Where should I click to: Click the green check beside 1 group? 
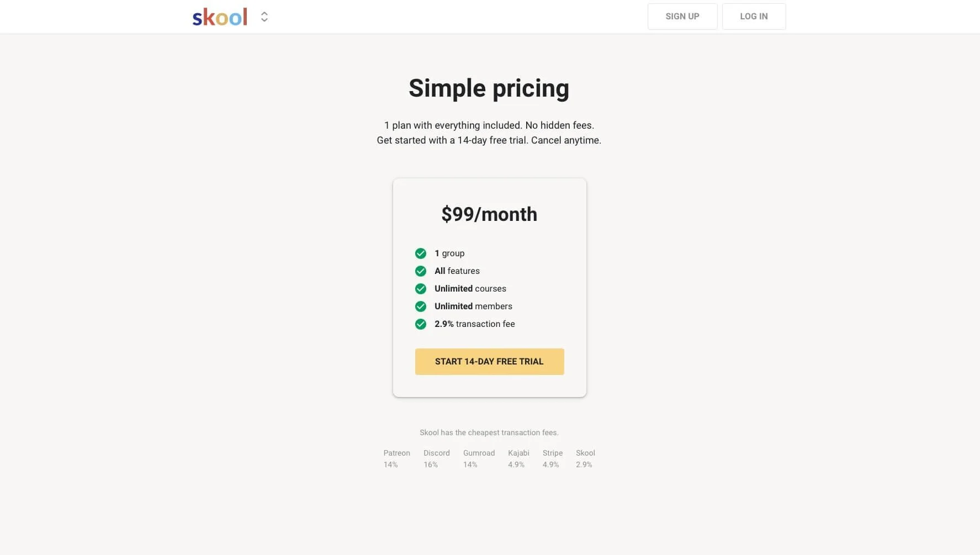click(x=421, y=253)
